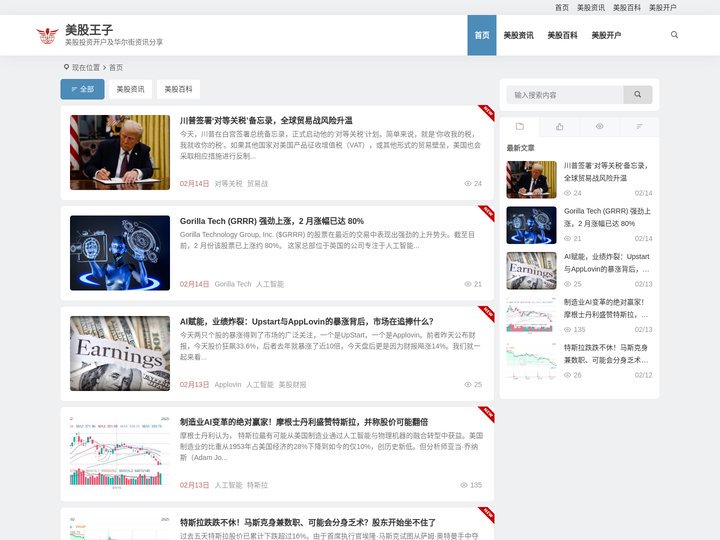The width and height of the screenshot is (720, 540).
Task: Open sidebar article 特斯拉跌跌不休
Action: point(606,354)
